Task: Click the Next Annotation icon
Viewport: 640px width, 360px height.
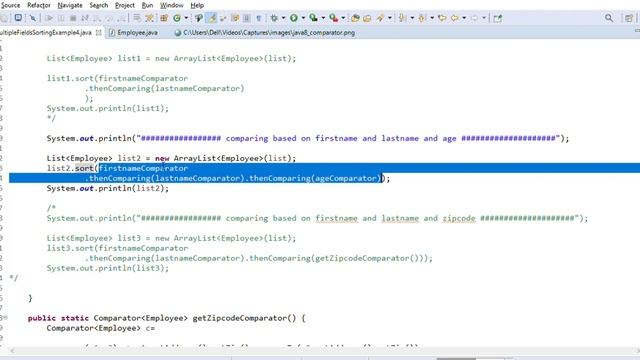Action: (402, 18)
